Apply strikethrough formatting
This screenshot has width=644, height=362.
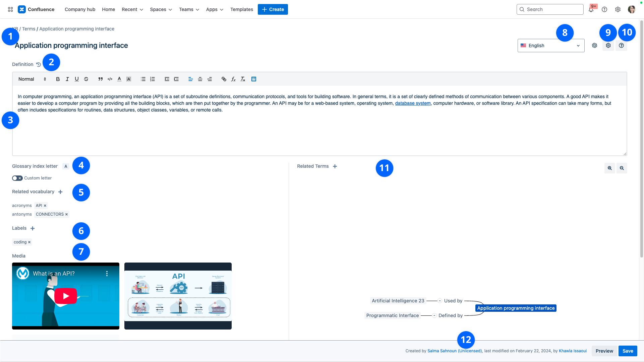click(86, 79)
